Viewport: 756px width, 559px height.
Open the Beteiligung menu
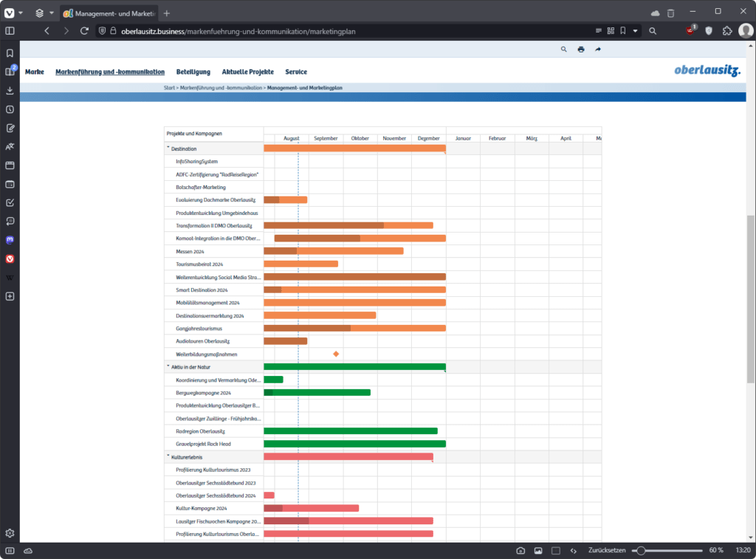point(193,72)
